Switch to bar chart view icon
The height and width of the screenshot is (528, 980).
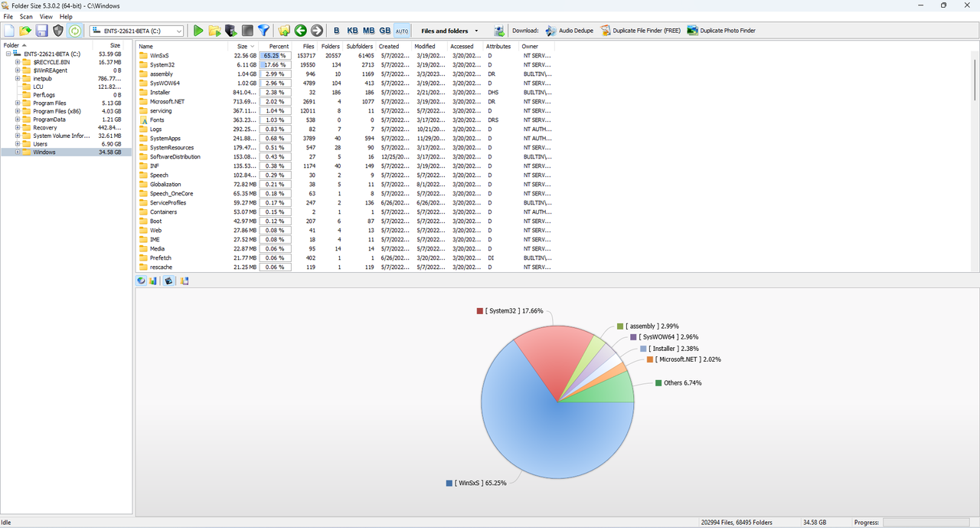coord(153,280)
